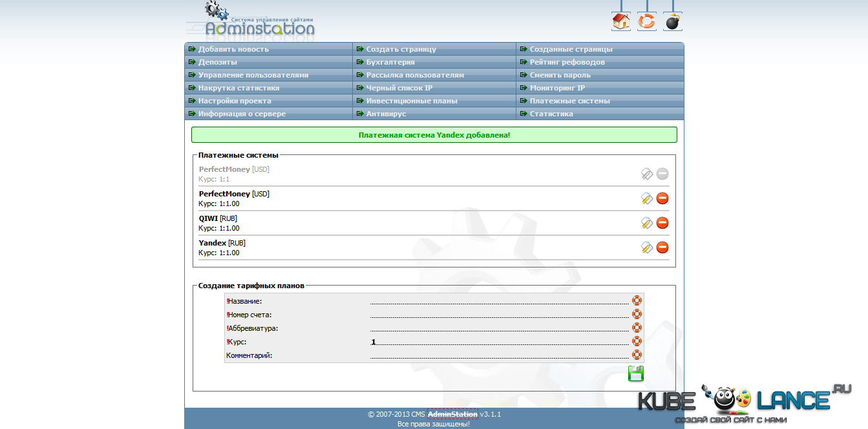View the Статистика section
868x429 pixels.
point(551,114)
